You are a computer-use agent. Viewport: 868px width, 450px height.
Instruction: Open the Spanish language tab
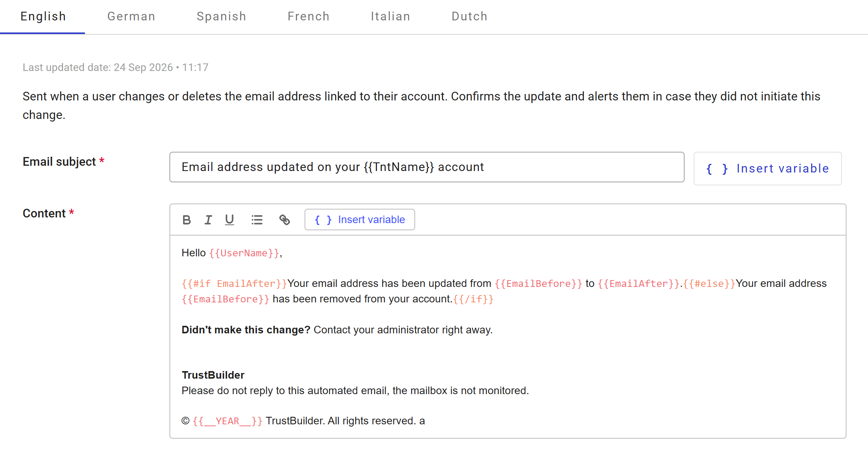coord(221,16)
